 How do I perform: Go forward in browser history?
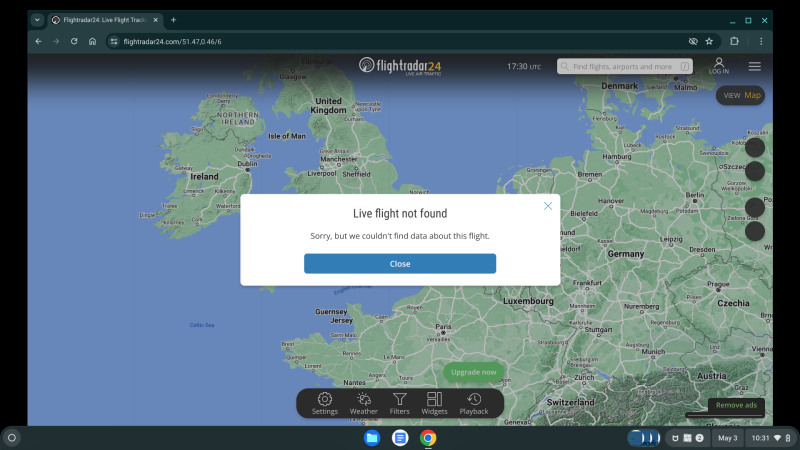pos(56,41)
